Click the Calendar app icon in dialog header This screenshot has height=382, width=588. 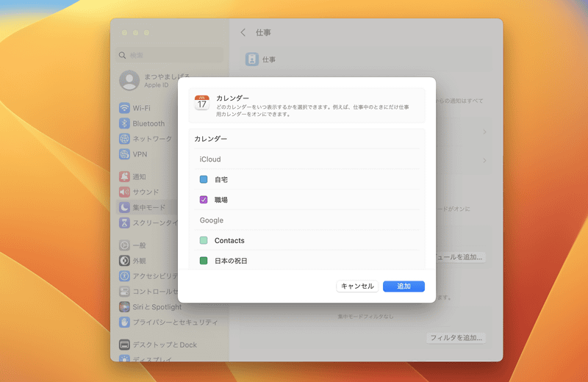coord(201,103)
